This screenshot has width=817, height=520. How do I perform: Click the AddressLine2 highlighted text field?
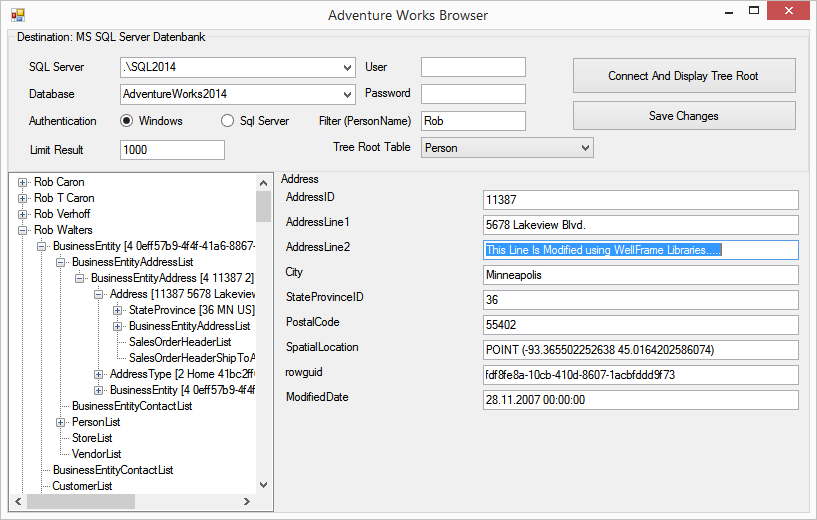point(640,250)
